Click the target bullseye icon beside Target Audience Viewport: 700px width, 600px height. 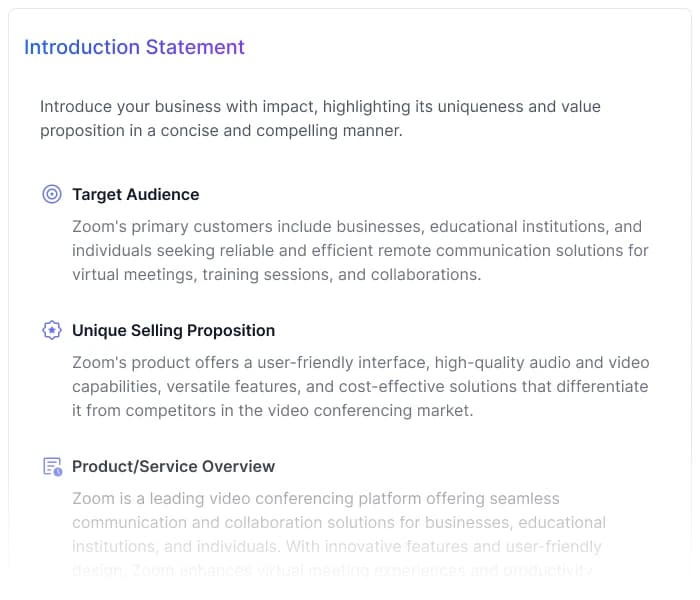[52, 194]
